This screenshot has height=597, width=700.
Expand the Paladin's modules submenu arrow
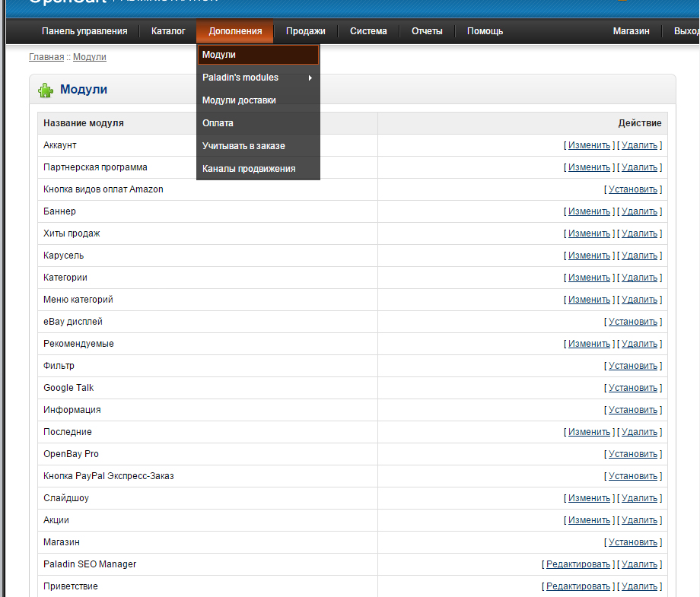click(310, 78)
